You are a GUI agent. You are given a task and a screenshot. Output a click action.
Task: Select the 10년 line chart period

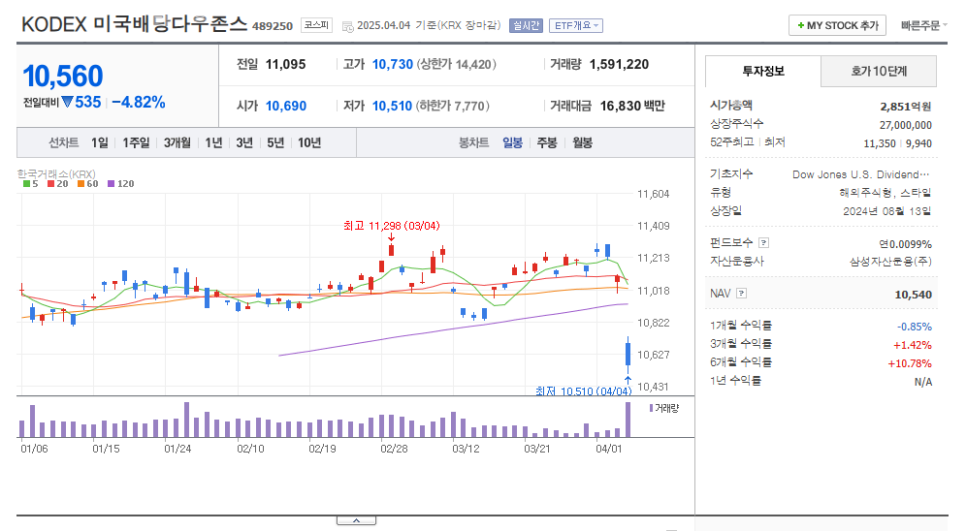tap(309, 143)
